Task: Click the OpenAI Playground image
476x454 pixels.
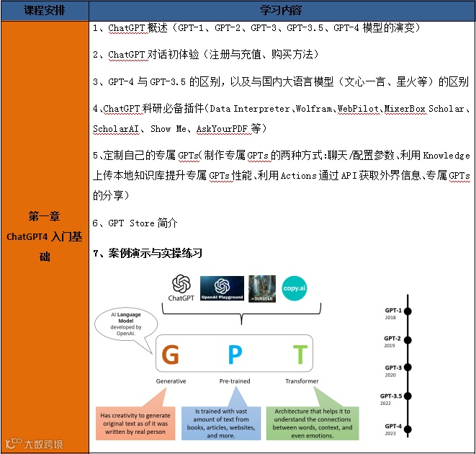Action: [x=222, y=288]
